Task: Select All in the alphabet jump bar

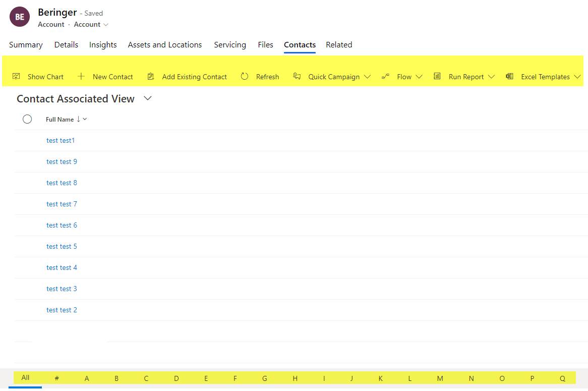Action: (26, 378)
